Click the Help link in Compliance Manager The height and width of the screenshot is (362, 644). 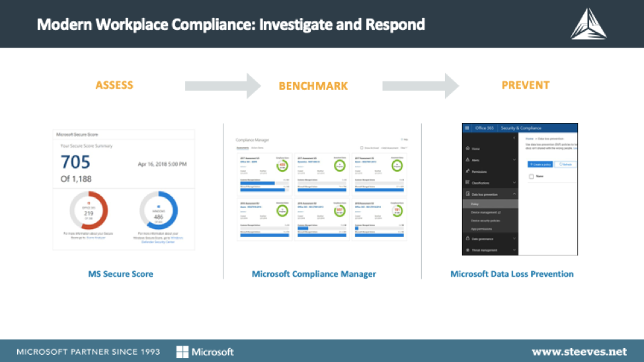click(405, 140)
